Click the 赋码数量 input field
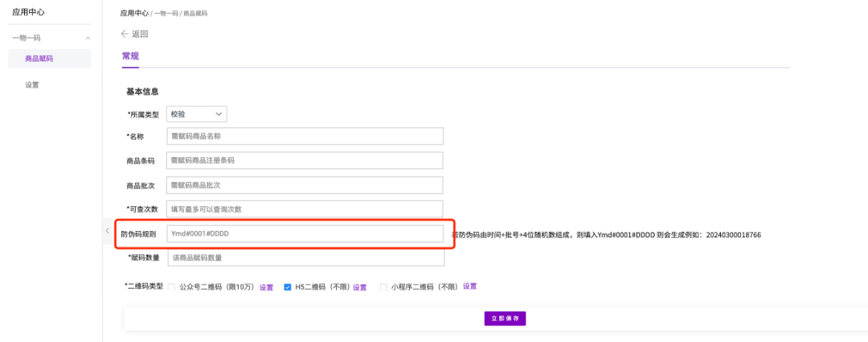868x342 pixels. (x=305, y=258)
